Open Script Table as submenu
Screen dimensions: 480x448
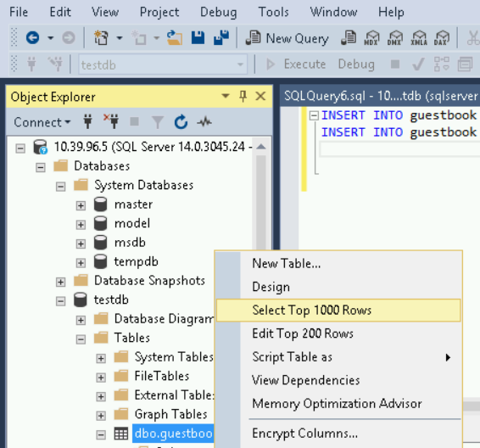click(x=338, y=357)
